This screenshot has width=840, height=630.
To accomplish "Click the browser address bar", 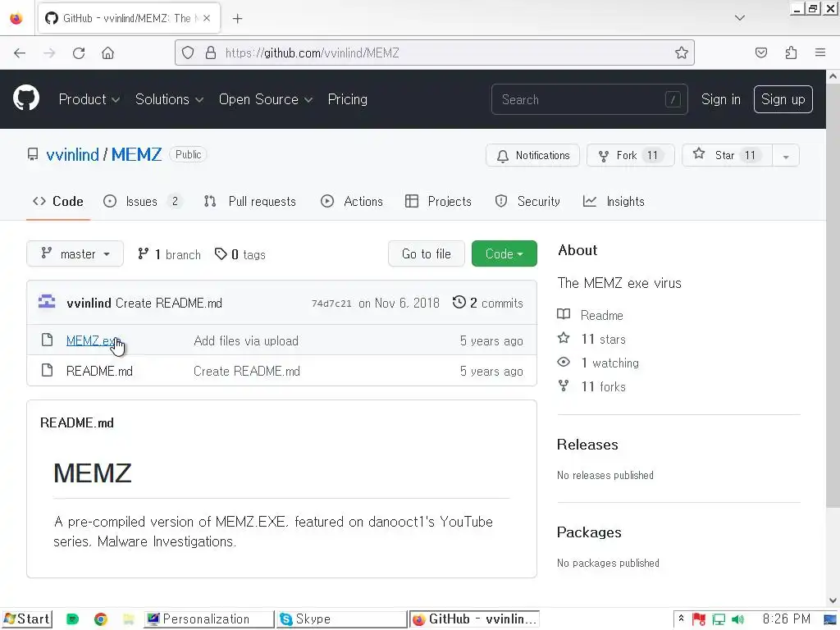I will 434,52.
